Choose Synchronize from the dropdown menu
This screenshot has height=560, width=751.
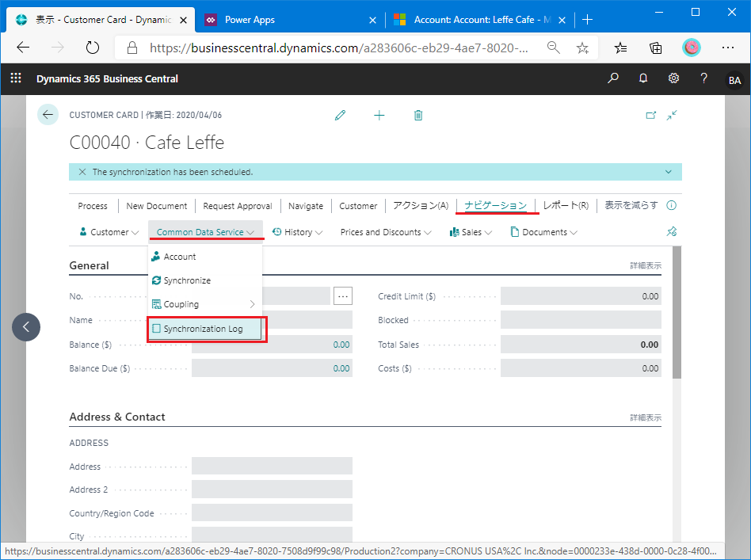point(205,280)
